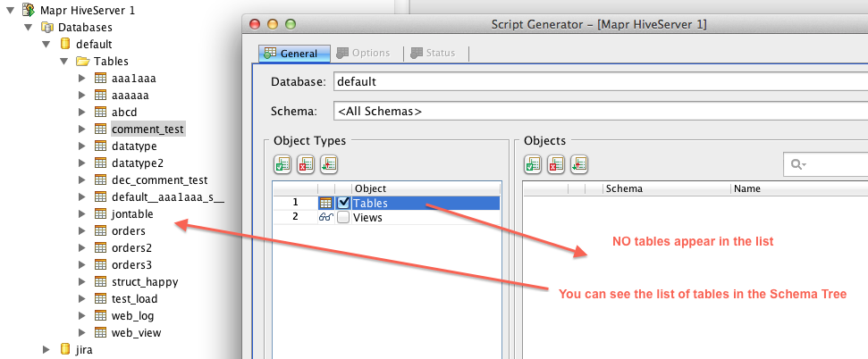868x359 pixels.
Task: Expand the orders table node
Action: point(82,230)
